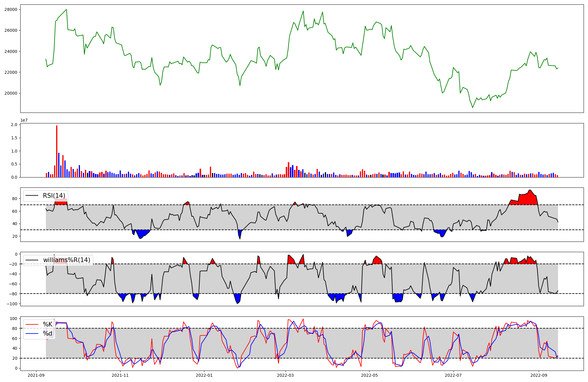Image resolution: width=588 pixels, height=382 pixels.
Task: Click the 2021-11 x-axis date label
Action: pyautogui.click(x=120, y=375)
